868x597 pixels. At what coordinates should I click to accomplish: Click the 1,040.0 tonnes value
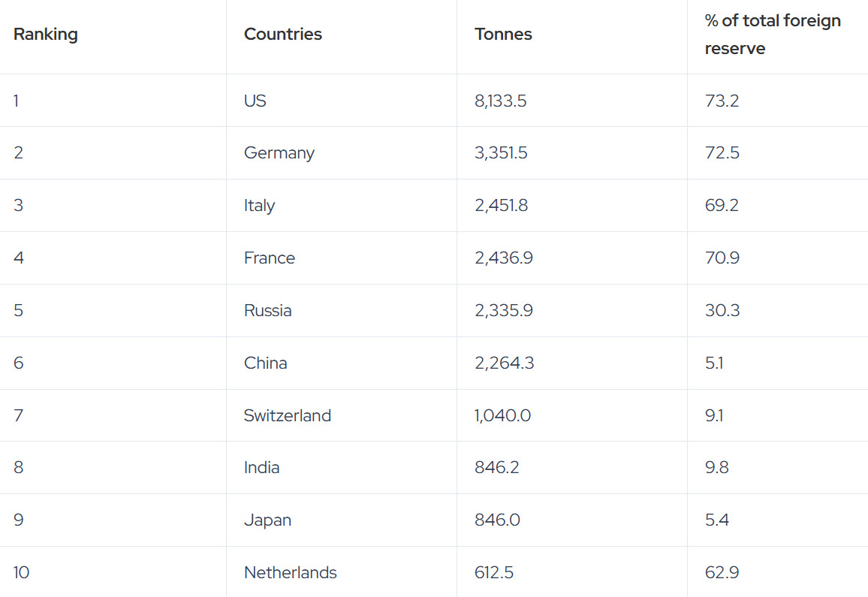coord(502,416)
